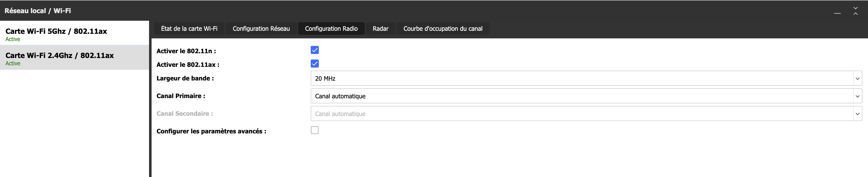The width and height of the screenshot is (868, 177).
Task: Click the Activer le 802.11n label
Action: point(186,51)
